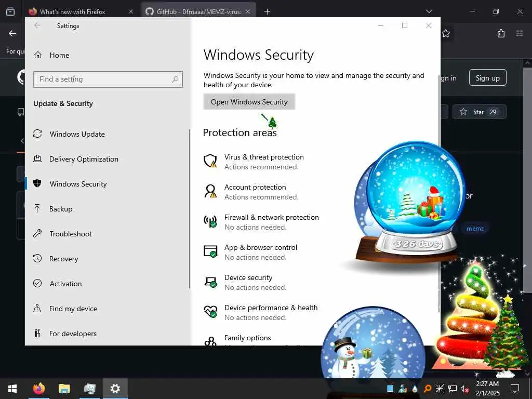532x399 pixels.
Task: Click the memz topic tag on GitHub
Action: point(475,229)
